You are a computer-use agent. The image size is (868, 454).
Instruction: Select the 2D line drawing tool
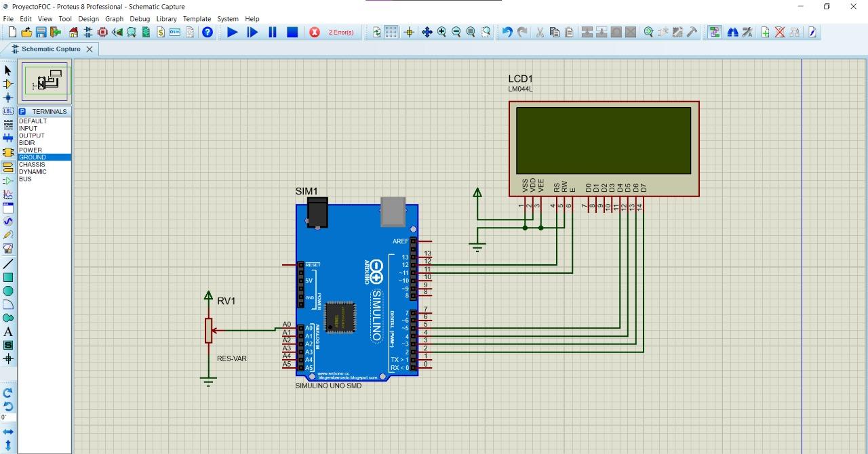pyautogui.click(x=8, y=264)
